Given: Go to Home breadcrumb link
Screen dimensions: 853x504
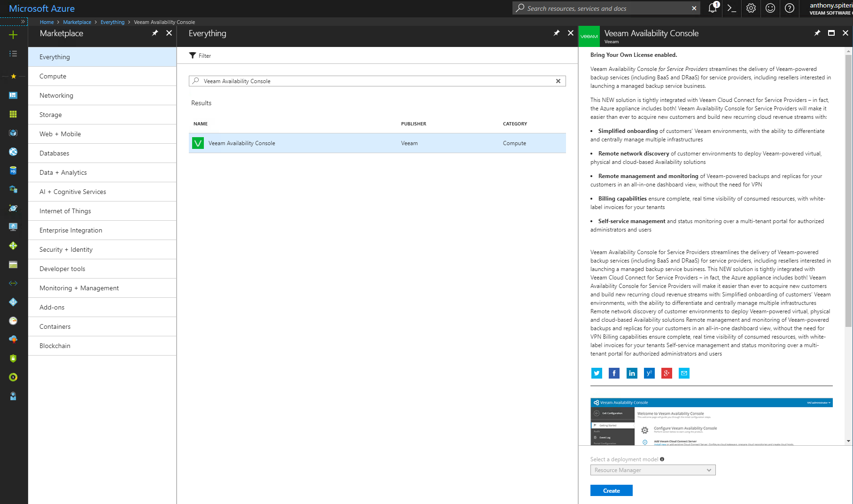Looking at the screenshot, I should pyautogui.click(x=47, y=22).
